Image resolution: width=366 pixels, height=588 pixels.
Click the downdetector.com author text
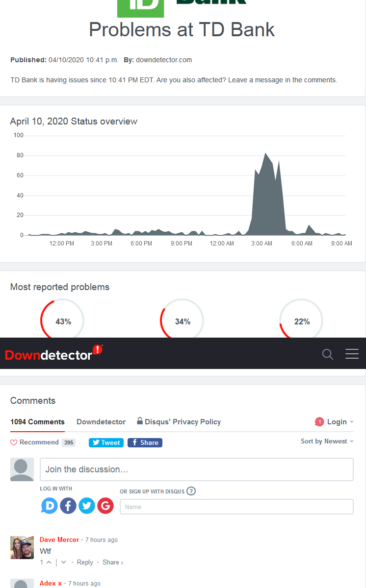164,60
